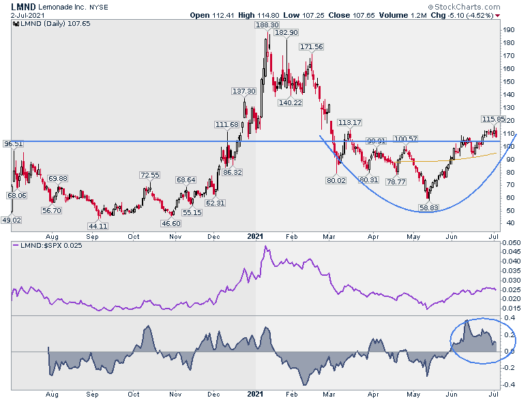Click the 150 tick on the price axis
Image resolution: width=532 pixels, height=400 pixels.
(x=509, y=82)
